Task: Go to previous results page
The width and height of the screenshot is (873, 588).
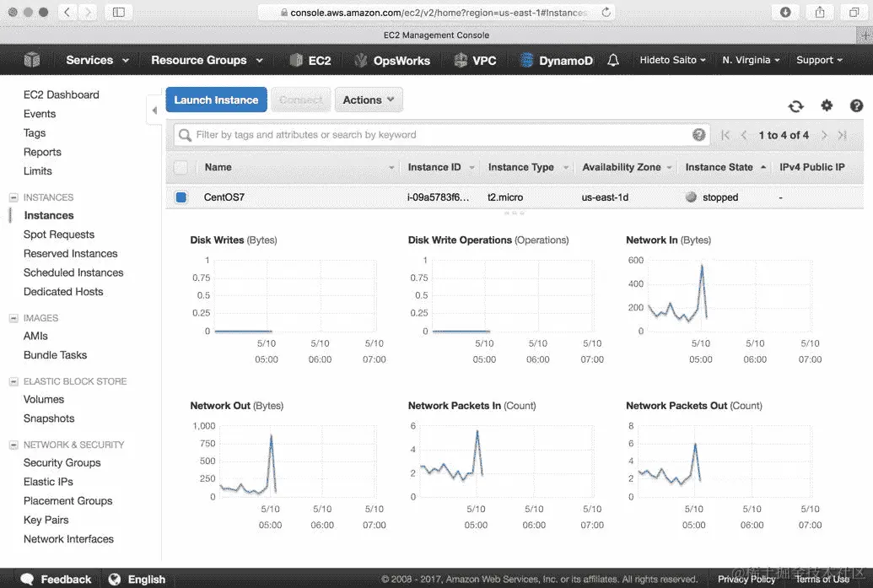Action: 744,135
